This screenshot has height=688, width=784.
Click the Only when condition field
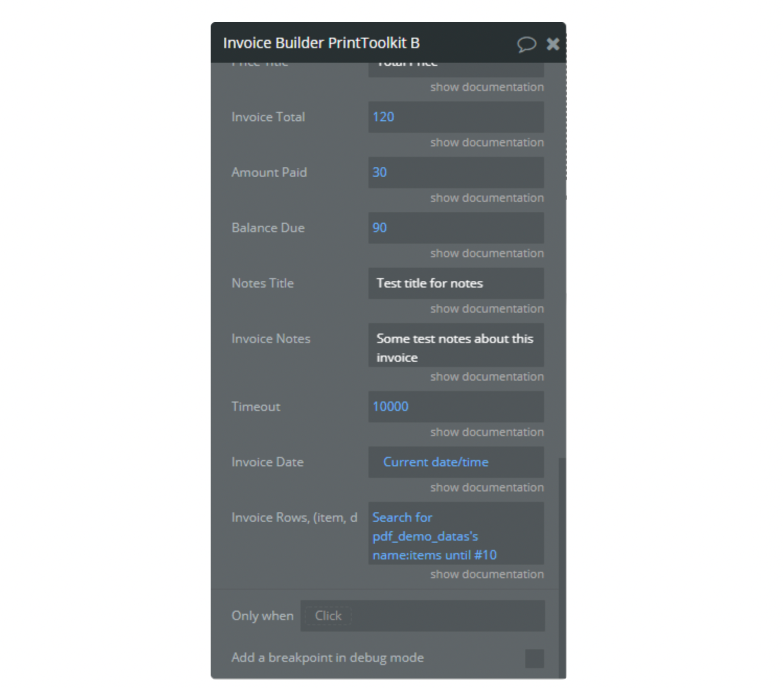tap(422, 616)
